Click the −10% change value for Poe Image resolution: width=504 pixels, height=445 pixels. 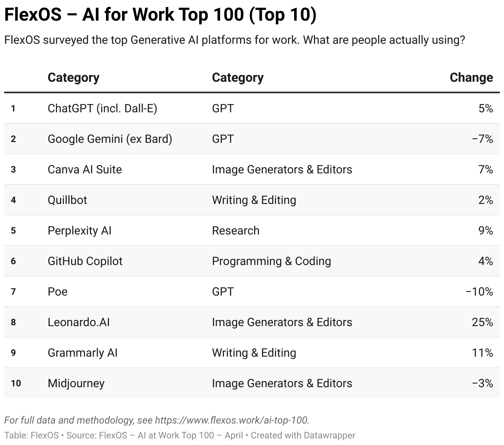(x=479, y=291)
